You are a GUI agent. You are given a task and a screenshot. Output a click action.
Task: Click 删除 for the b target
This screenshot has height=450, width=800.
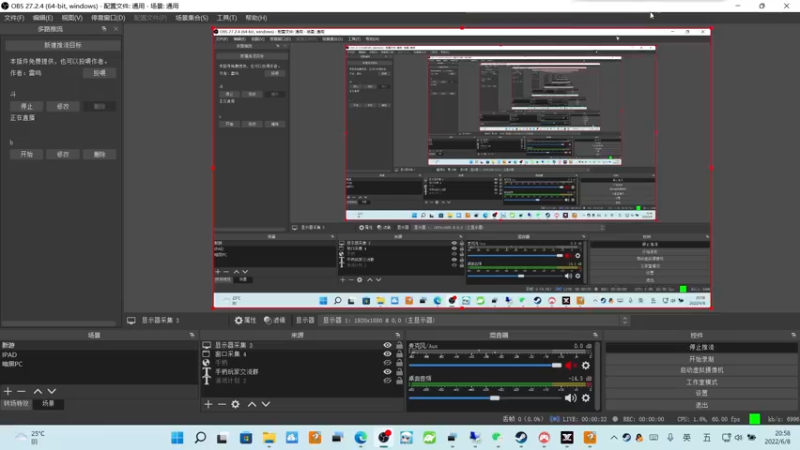[99, 154]
